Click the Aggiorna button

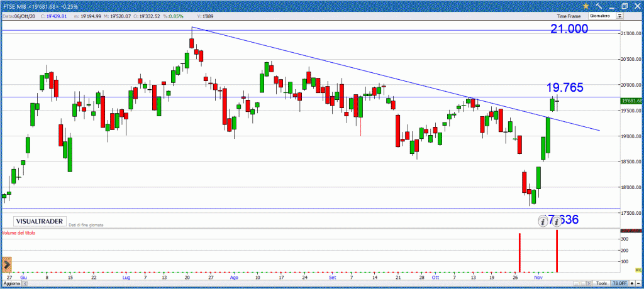[x=11, y=283]
